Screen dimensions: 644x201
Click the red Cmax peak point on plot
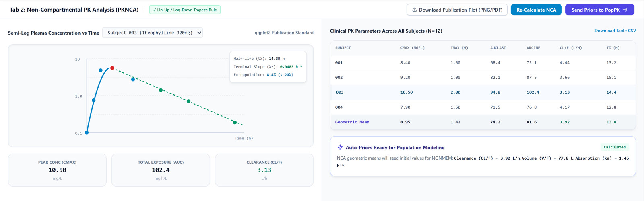[112, 68]
